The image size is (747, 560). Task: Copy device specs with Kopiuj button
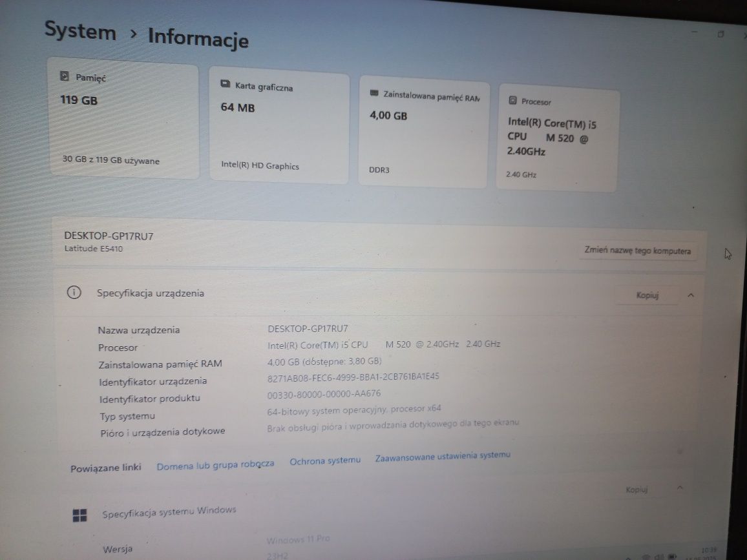[x=647, y=295]
